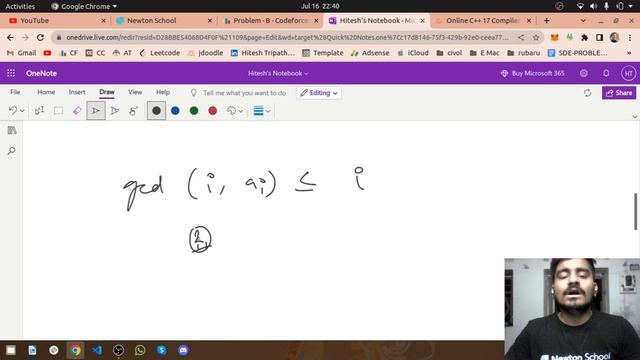Open the search magnifier in the sidebar
The image size is (640, 360).
12,151
